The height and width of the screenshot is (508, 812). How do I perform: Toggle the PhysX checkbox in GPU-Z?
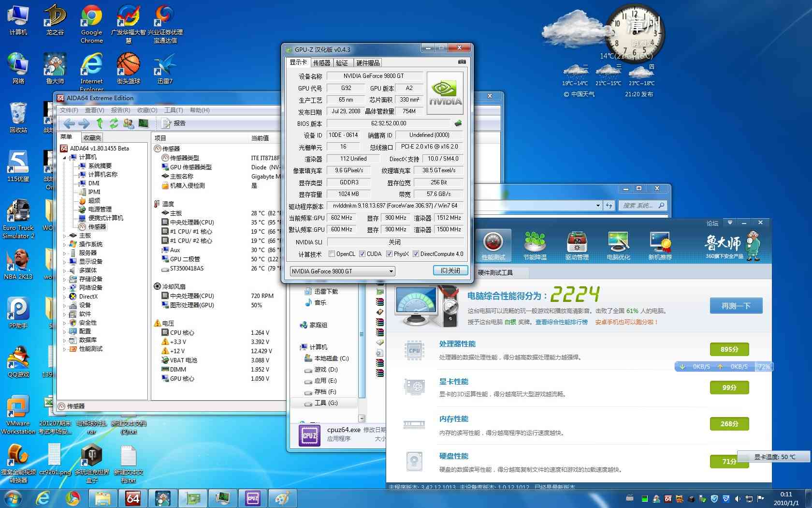pos(389,254)
